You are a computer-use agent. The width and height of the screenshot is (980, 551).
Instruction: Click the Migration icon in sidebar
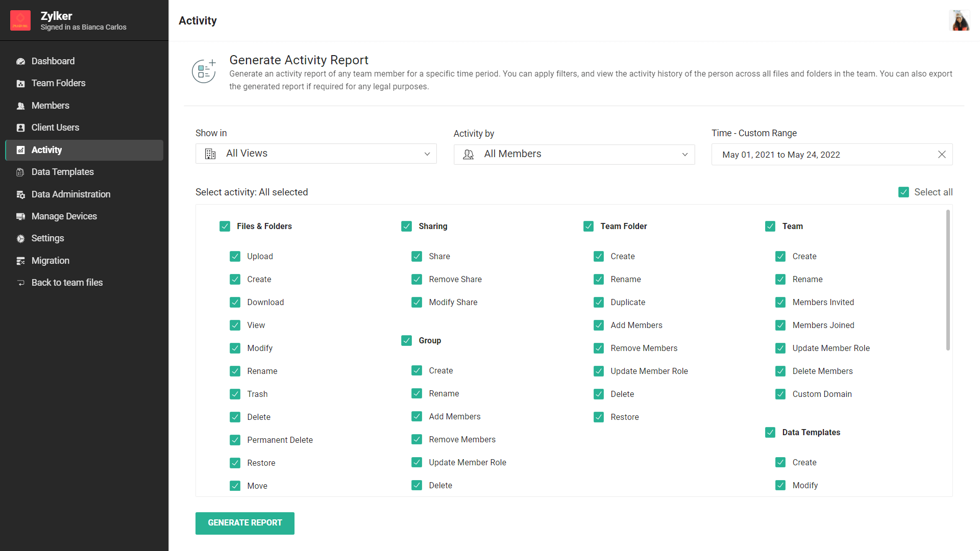tap(20, 261)
